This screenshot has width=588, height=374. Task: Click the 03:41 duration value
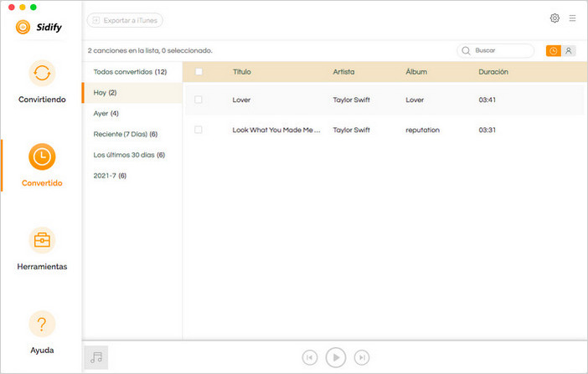coord(487,100)
